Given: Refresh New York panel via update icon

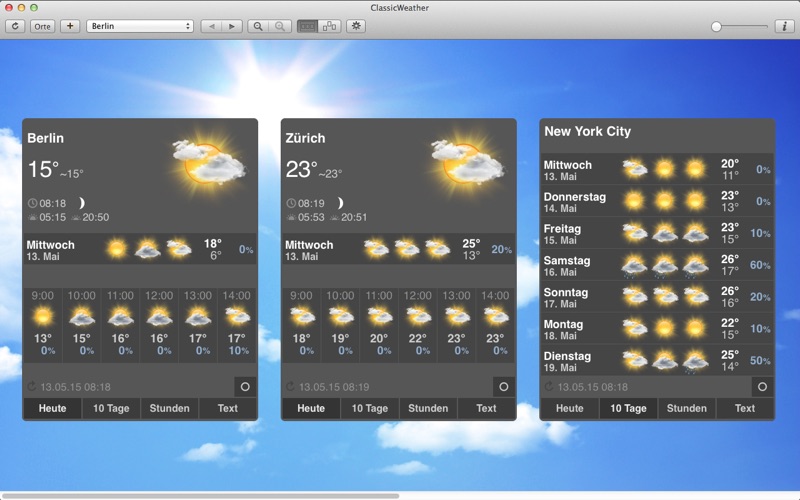Looking at the screenshot, I should pos(549,386).
